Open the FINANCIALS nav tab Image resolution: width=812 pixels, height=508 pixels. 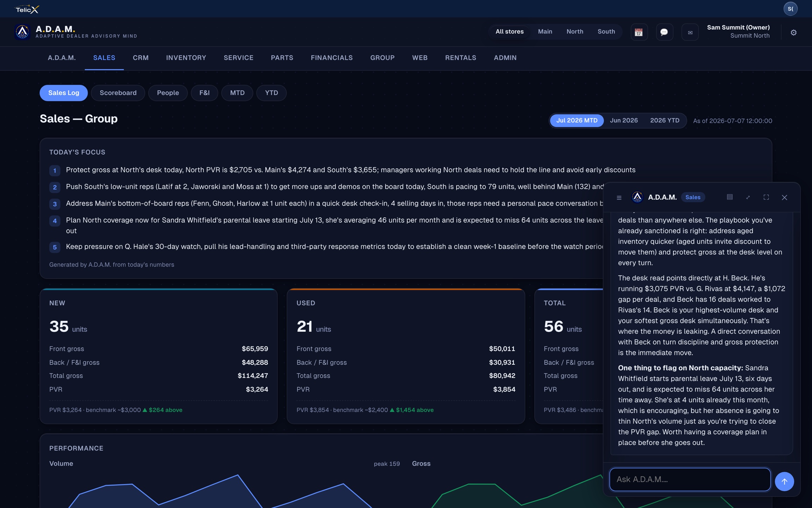332,58
